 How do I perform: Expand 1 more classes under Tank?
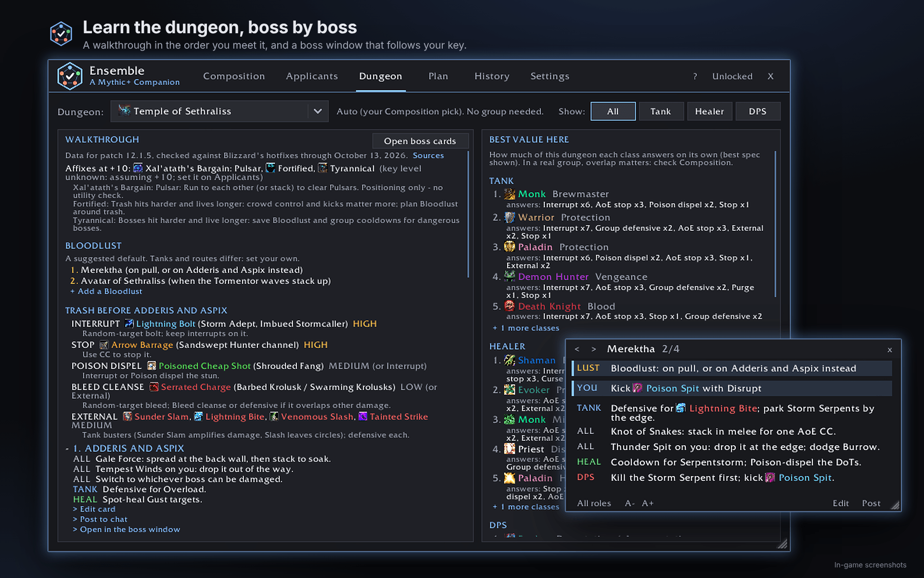526,328
